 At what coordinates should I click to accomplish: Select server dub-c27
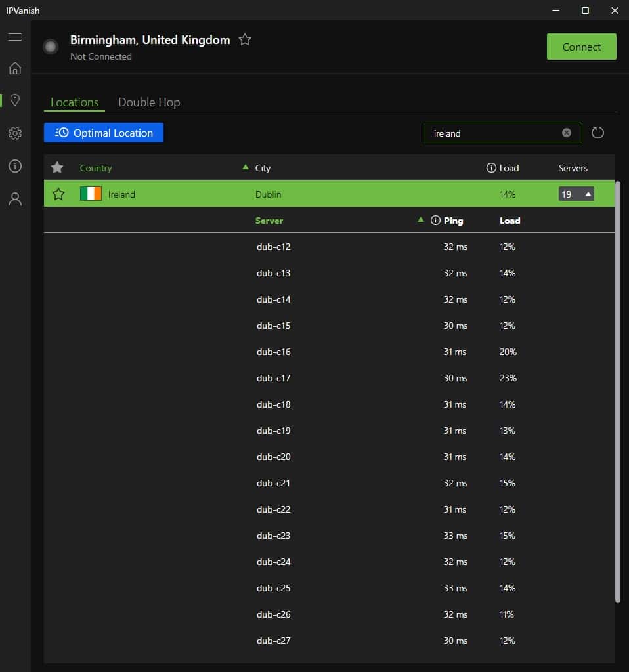click(329, 640)
